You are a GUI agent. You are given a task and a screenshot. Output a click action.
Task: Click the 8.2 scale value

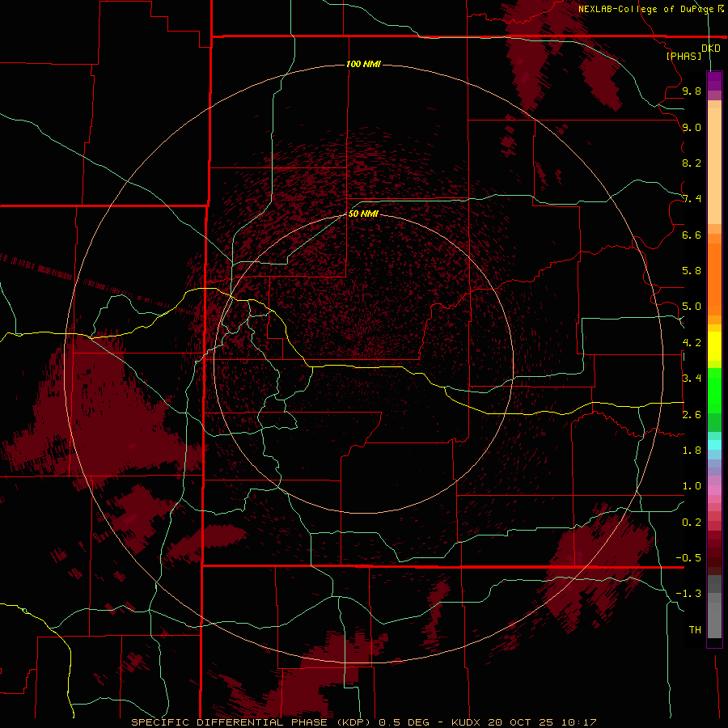[692, 163]
